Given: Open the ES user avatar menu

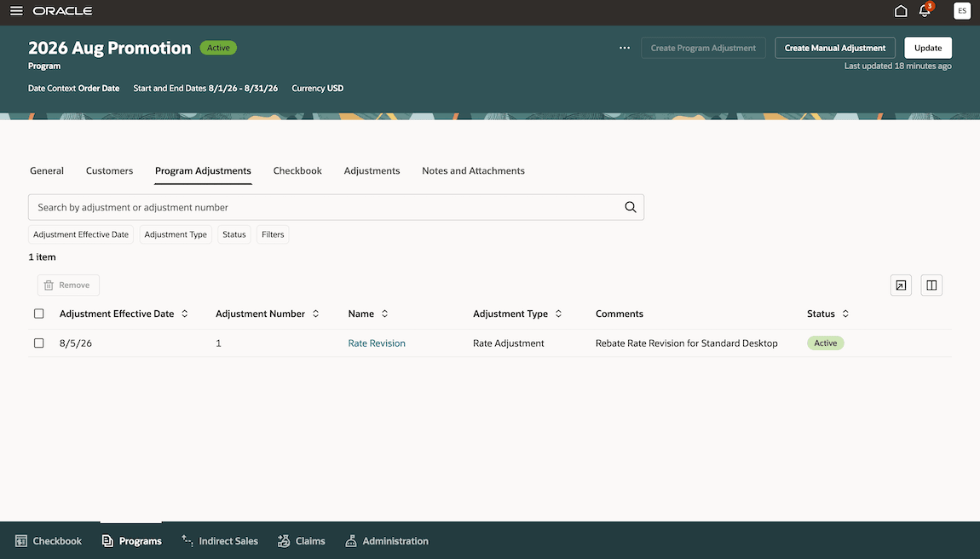Looking at the screenshot, I should (962, 10).
